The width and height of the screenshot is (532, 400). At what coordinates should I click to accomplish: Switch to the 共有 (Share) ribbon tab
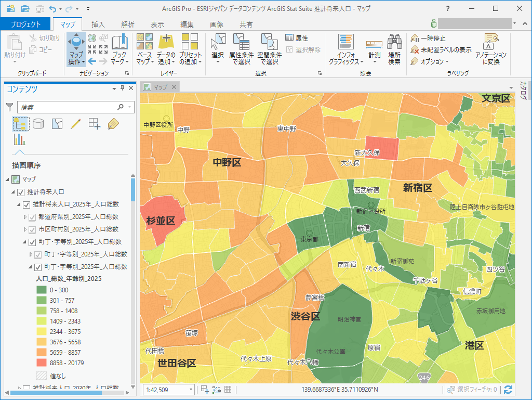(x=246, y=24)
